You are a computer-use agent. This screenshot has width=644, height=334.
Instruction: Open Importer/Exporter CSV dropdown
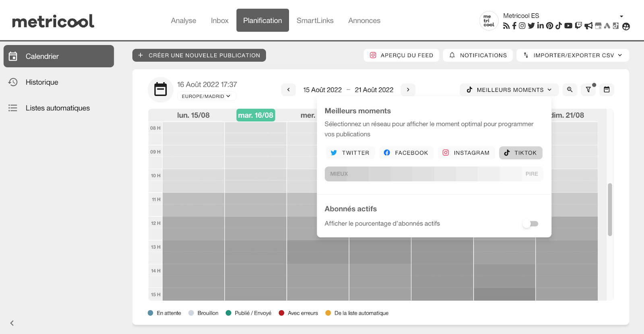click(572, 55)
